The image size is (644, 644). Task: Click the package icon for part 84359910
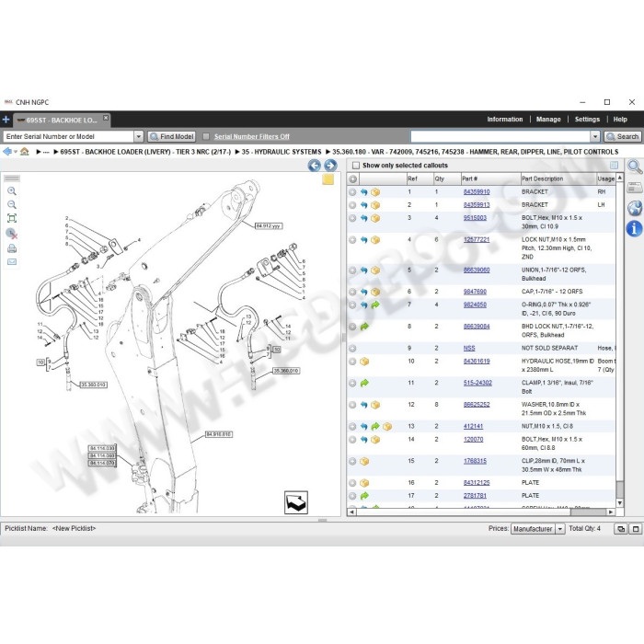(x=375, y=191)
